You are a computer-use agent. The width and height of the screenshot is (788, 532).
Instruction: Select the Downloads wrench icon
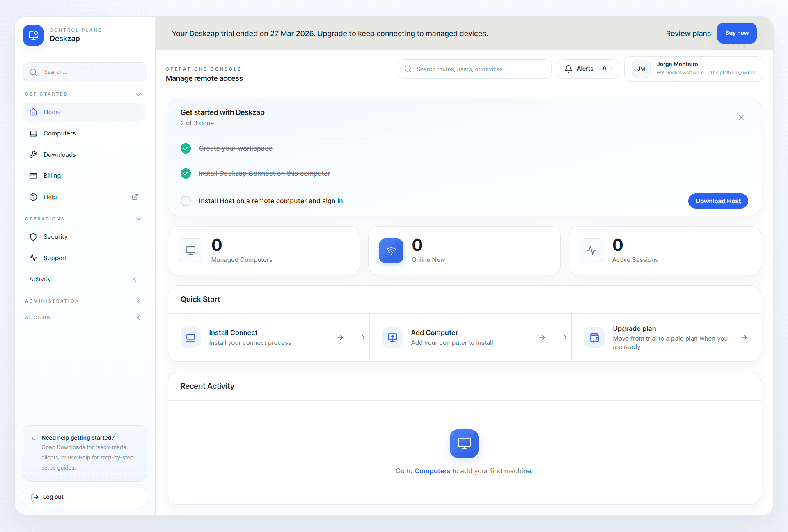pyautogui.click(x=33, y=154)
